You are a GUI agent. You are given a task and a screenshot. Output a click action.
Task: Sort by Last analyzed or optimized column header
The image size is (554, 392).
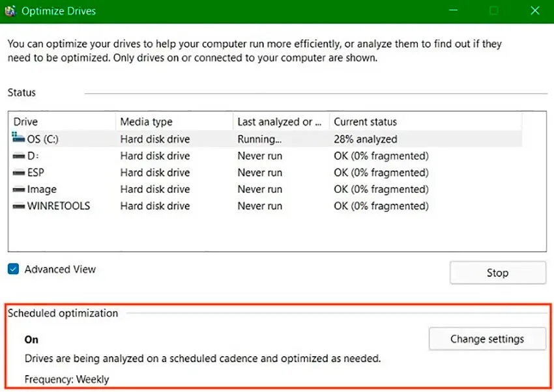pos(282,122)
